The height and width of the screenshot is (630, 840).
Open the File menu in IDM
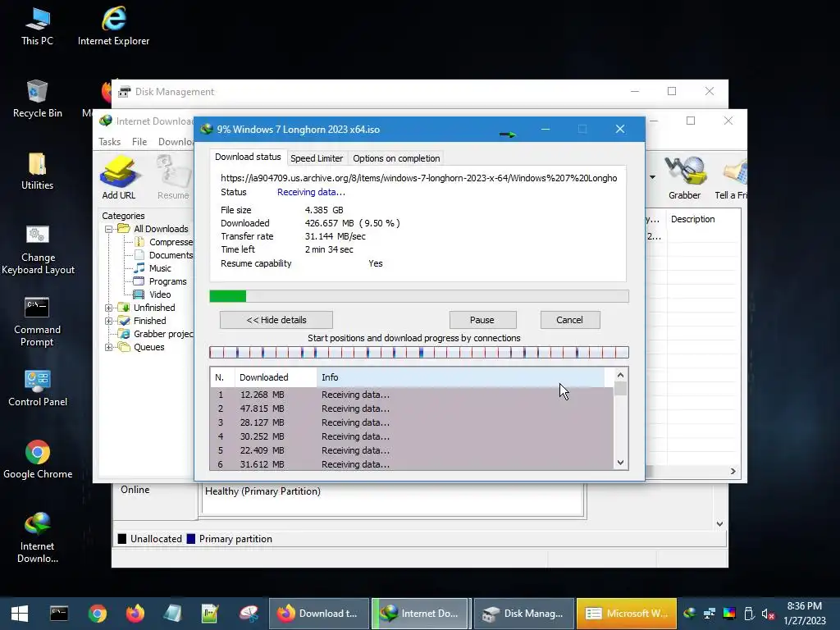[x=139, y=142]
